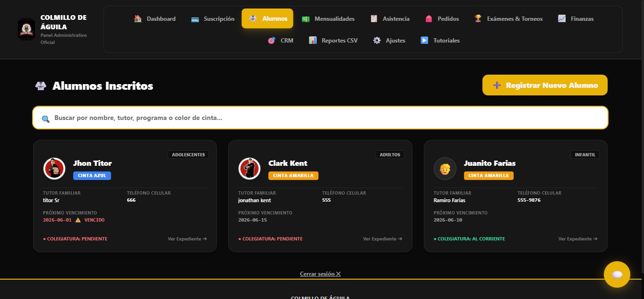Click Clark Kent's Colegiatura: Pendiente status
This screenshot has height=299, width=644.
[270, 239]
